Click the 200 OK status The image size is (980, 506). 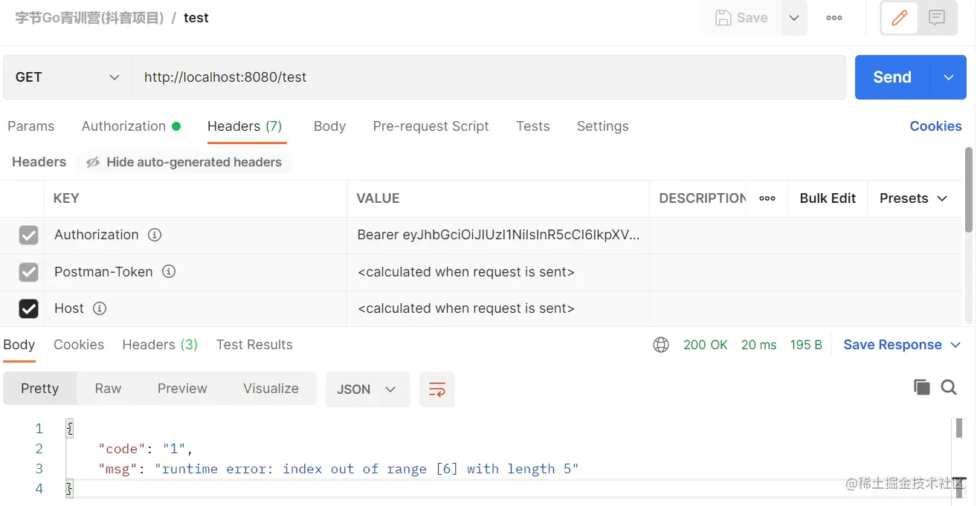point(706,345)
